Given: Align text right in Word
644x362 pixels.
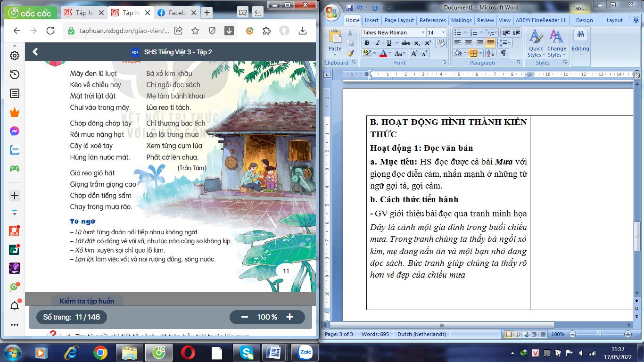Looking at the screenshot, I should (479, 43).
